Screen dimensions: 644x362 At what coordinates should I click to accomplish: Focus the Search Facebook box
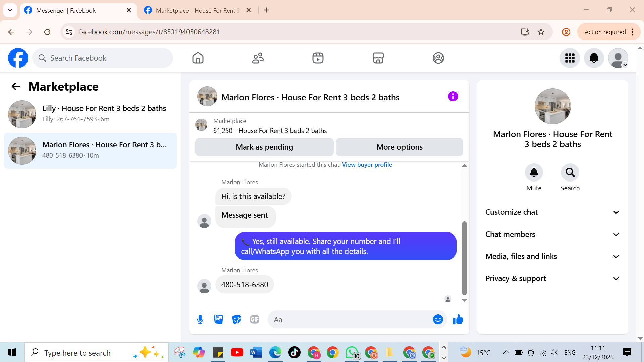(x=103, y=58)
